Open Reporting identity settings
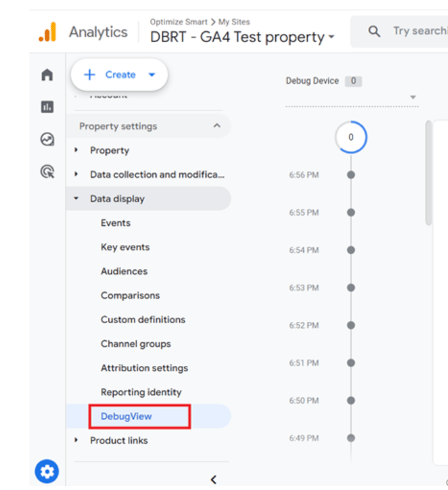This screenshot has height=490, width=448. tap(141, 392)
